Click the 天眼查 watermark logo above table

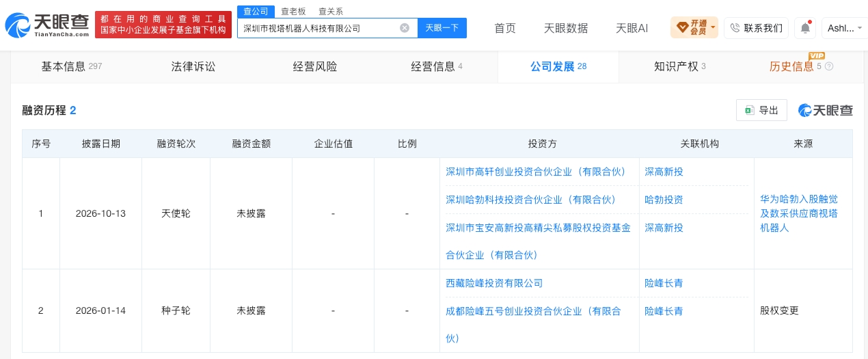coord(825,110)
